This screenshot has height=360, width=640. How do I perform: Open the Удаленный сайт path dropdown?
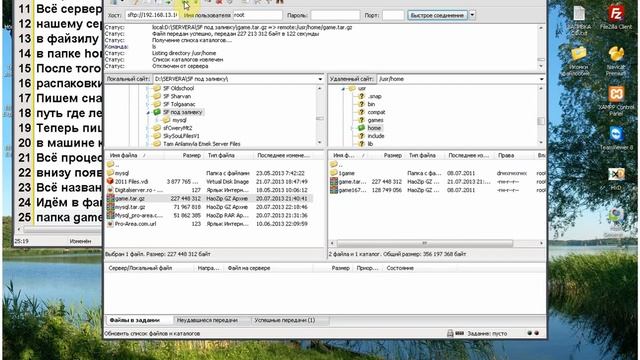[x=541, y=79]
